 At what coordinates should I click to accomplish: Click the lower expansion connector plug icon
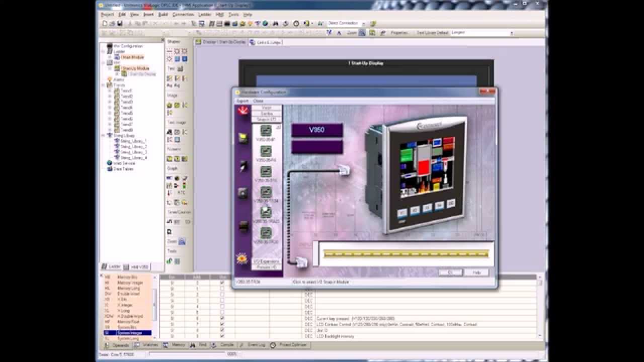pyautogui.click(x=301, y=262)
